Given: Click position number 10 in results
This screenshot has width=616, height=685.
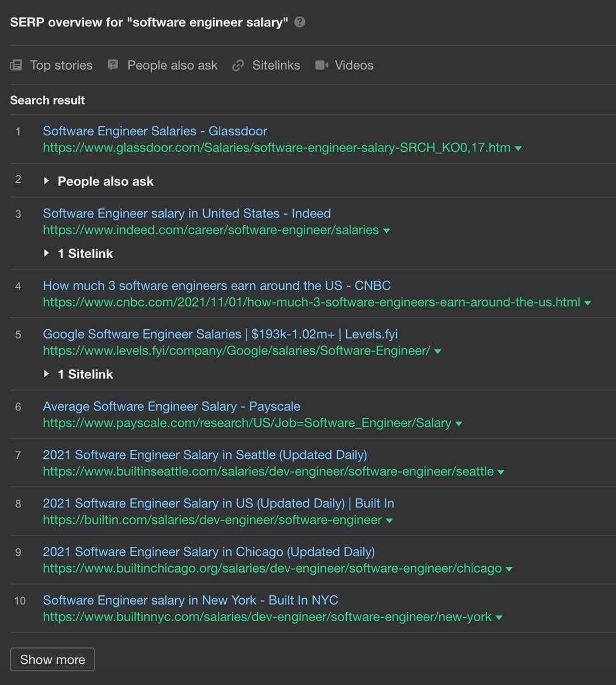Looking at the screenshot, I should point(20,601).
